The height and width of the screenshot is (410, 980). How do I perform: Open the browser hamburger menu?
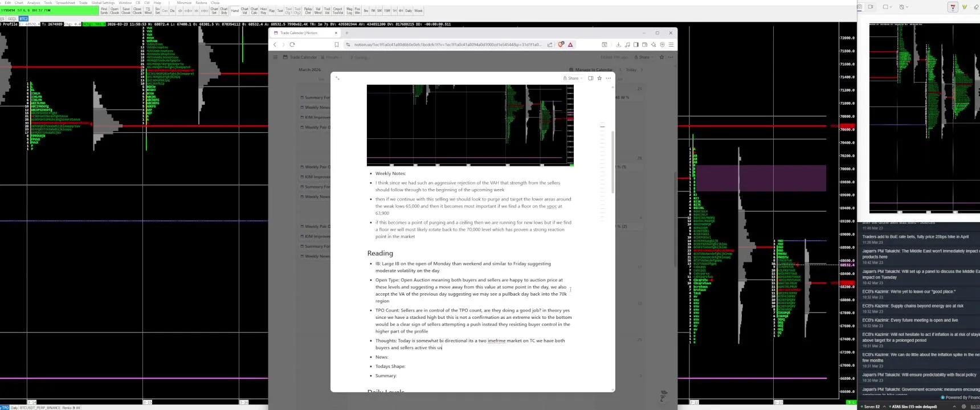pos(671,44)
